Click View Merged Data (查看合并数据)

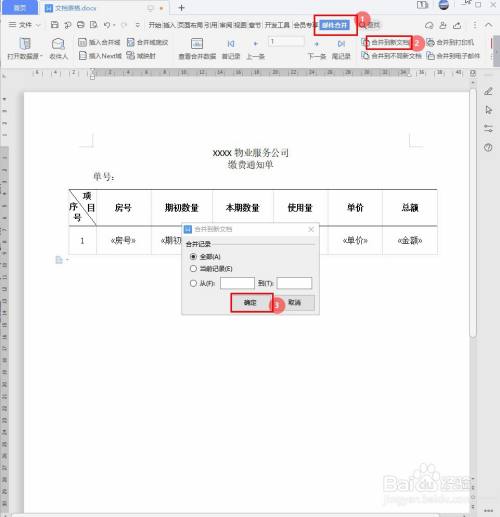click(197, 49)
